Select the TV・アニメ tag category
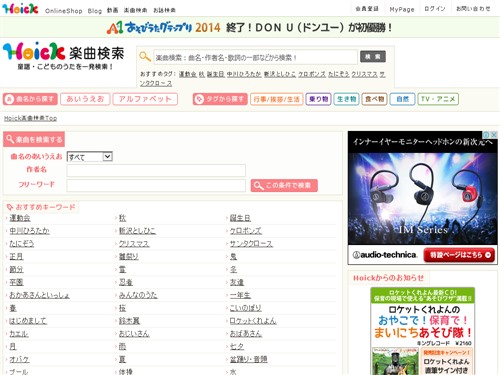The height and width of the screenshot is (375, 500). pos(438,99)
